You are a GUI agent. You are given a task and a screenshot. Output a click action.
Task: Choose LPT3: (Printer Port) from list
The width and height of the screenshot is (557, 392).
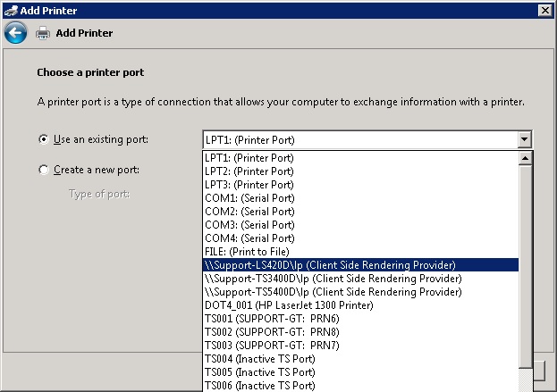[x=249, y=185]
